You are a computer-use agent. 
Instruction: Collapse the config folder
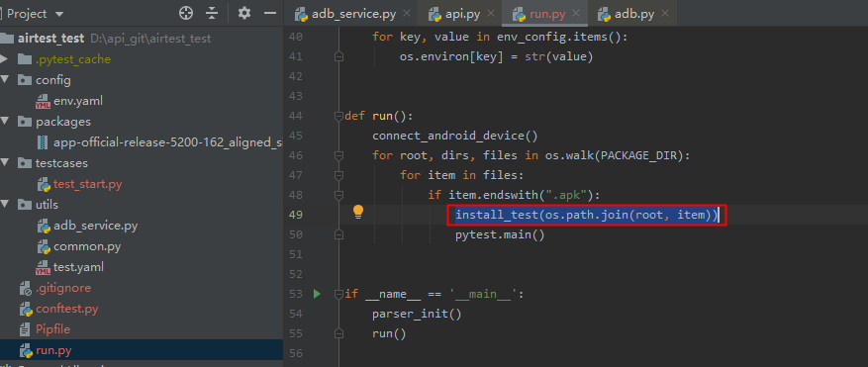pyautogui.click(x=5, y=80)
